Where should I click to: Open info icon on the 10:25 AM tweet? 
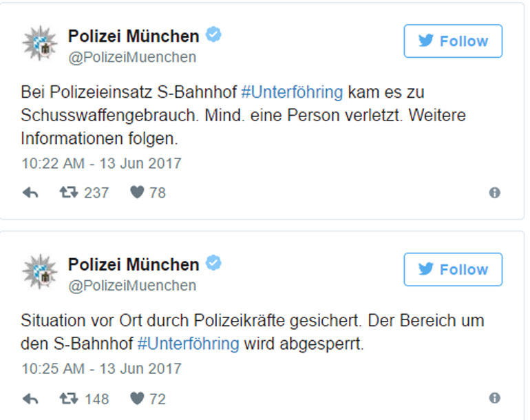point(494,399)
